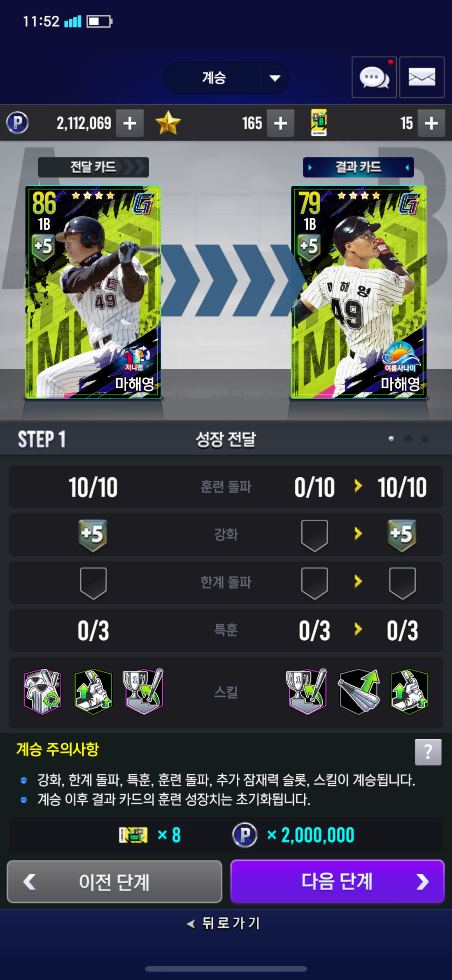Select the jersey swap skill icon
Screen dimensions: 452x980
click(x=43, y=692)
